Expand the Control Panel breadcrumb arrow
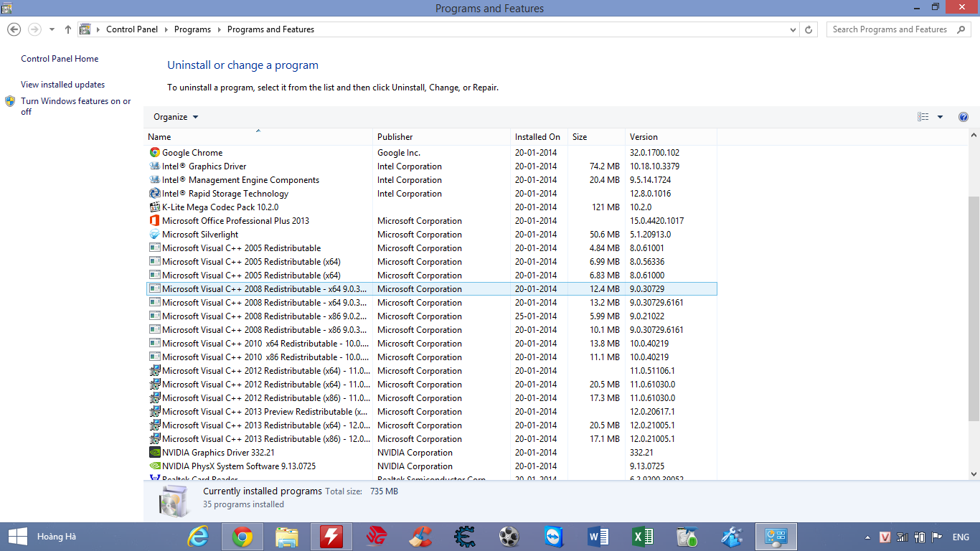Viewport: 980px width, 551px height. coord(166,29)
